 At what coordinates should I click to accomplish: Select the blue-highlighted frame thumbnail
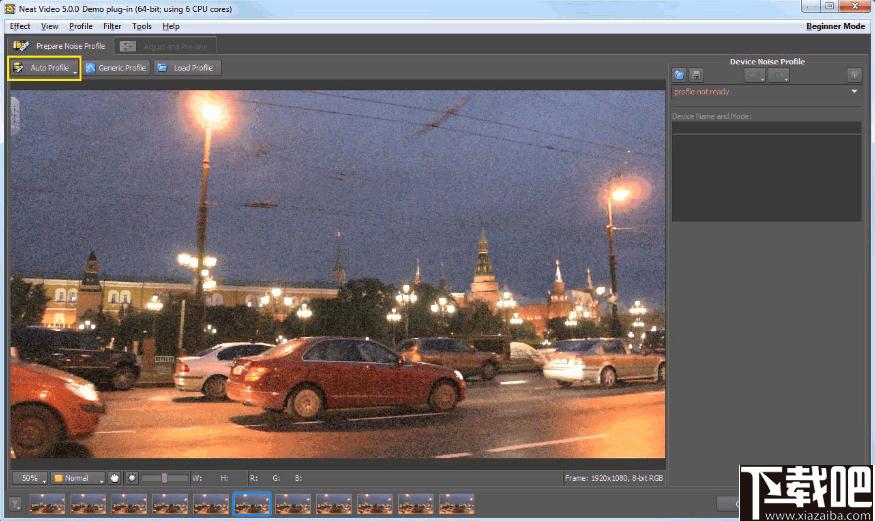click(x=252, y=504)
